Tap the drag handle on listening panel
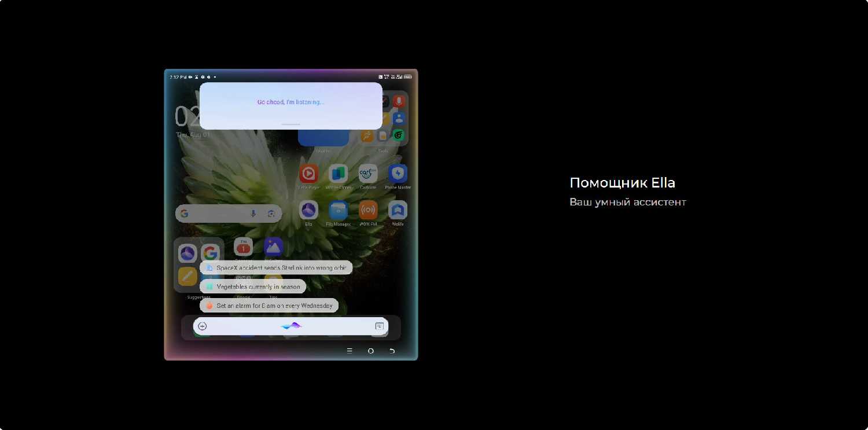Screen dimensions: 868x430 [x=290, y=124]
